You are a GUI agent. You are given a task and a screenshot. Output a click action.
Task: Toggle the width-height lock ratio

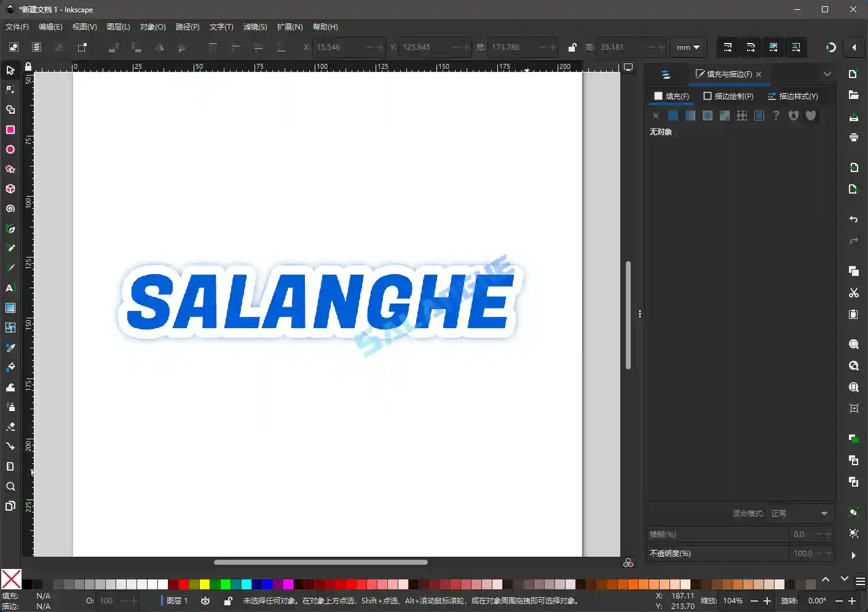click(572, 47)
